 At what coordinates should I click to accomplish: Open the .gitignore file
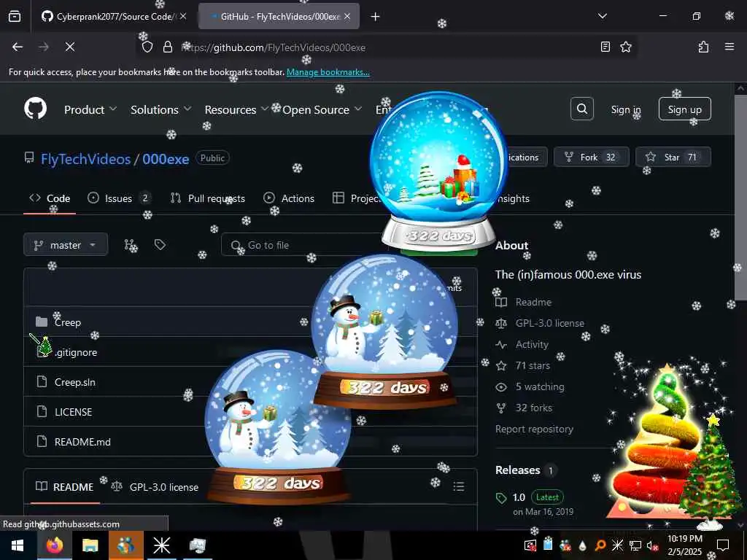(x=76, y=352)
